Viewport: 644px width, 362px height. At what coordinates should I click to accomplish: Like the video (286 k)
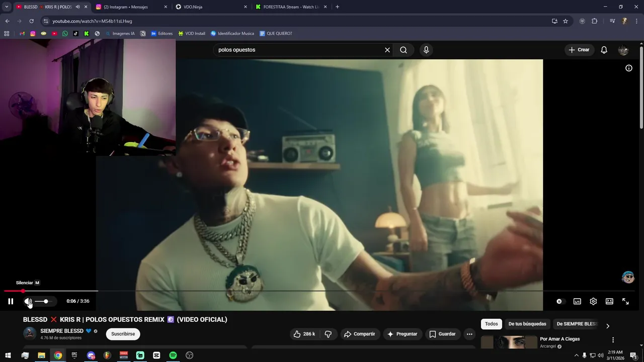click(304, 334)
